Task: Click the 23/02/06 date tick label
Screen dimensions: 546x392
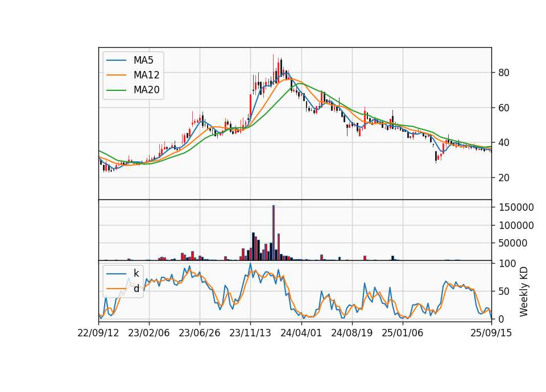Action: (149, 333)
